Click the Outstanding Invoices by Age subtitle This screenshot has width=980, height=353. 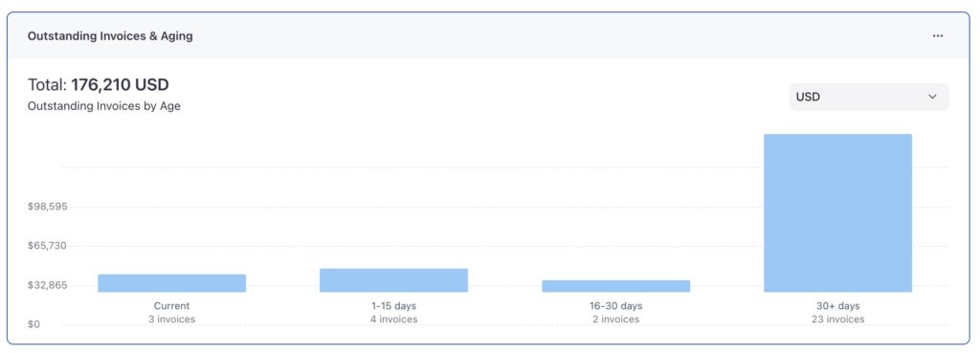(103, 106)
